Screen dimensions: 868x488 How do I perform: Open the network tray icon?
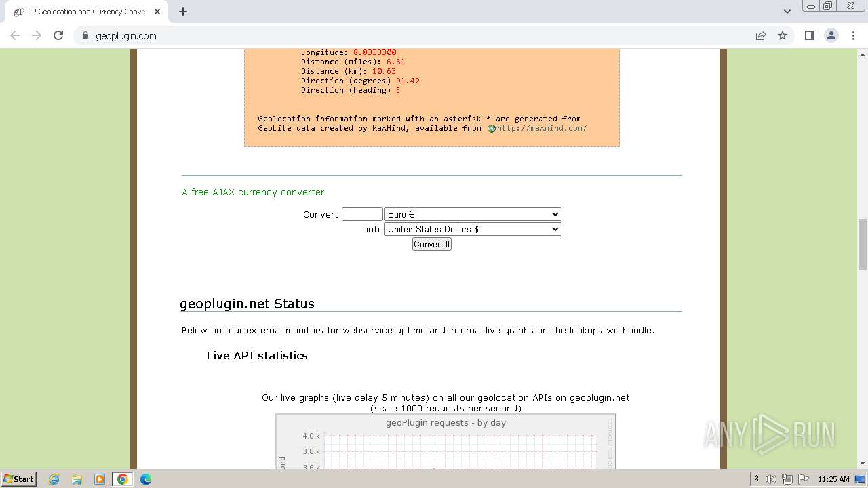pos(787,479)
